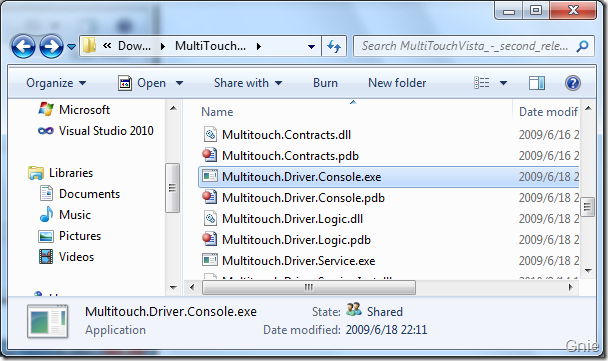Open the recent pages dropdown arrow
Screen dimensions: 608x361
pos(71,47)
